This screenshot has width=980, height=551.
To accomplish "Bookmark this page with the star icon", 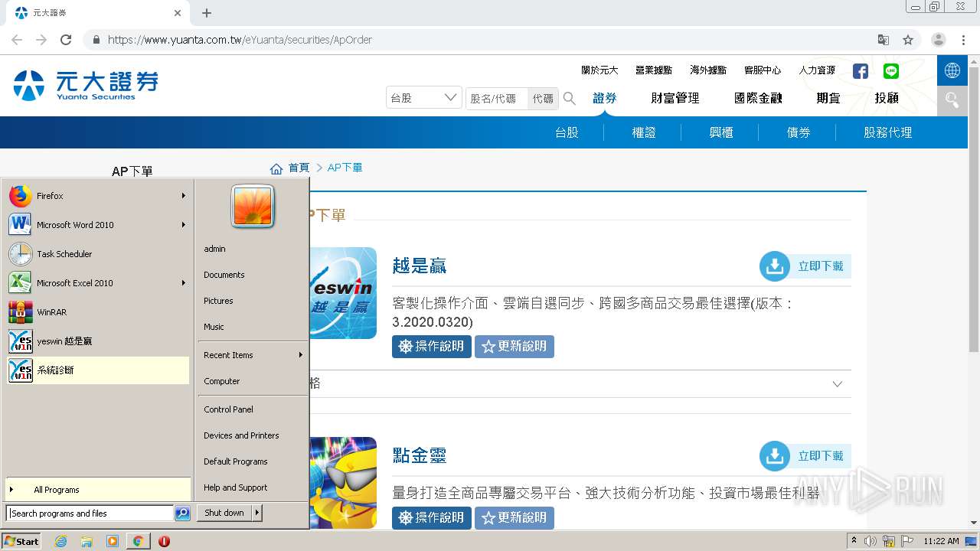I will [908, 40].
